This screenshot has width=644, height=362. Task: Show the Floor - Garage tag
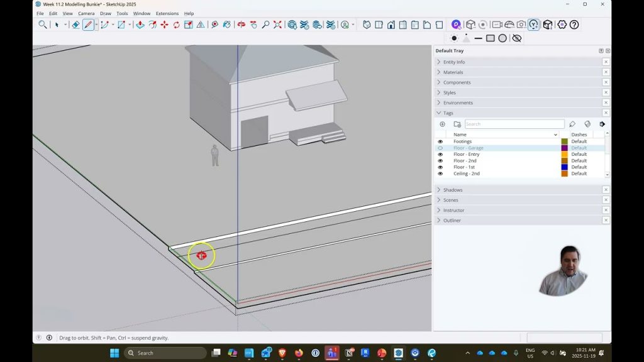coord(440,148)
